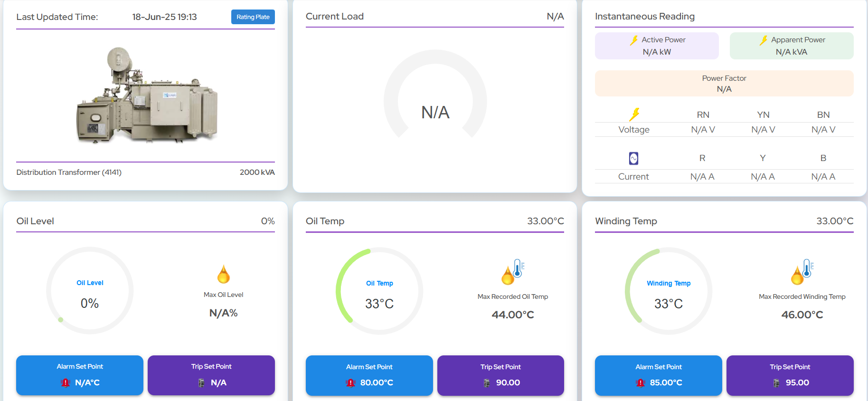
Task: Click Oil Temp alarm siren icon
Action: coord(350,382)
